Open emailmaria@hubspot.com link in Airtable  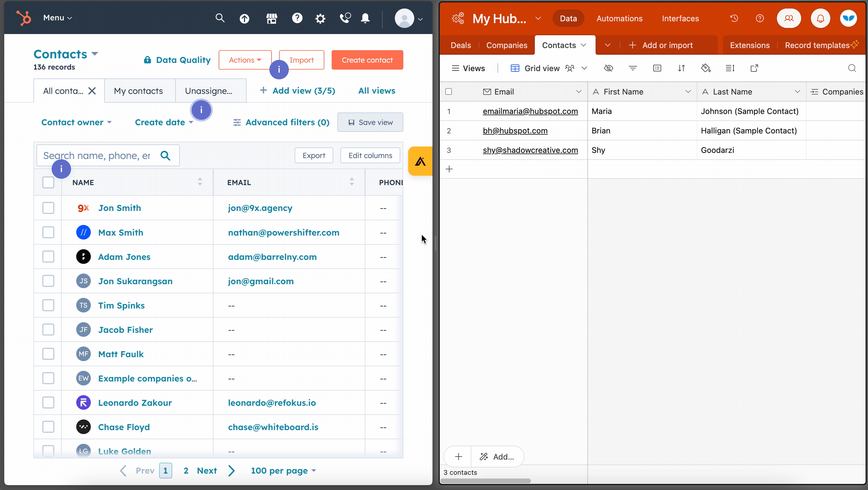pos(530,111)
